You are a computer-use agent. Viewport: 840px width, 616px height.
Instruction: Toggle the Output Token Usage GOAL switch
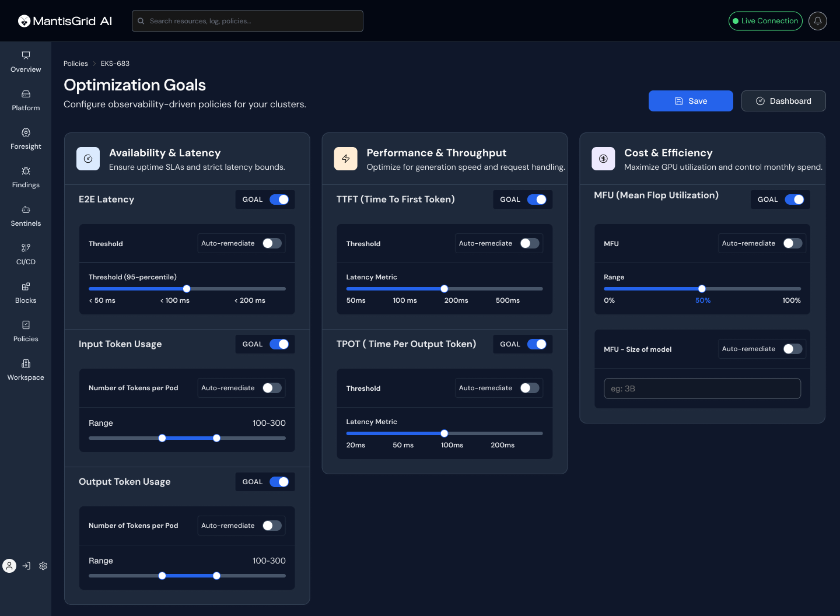279,482
